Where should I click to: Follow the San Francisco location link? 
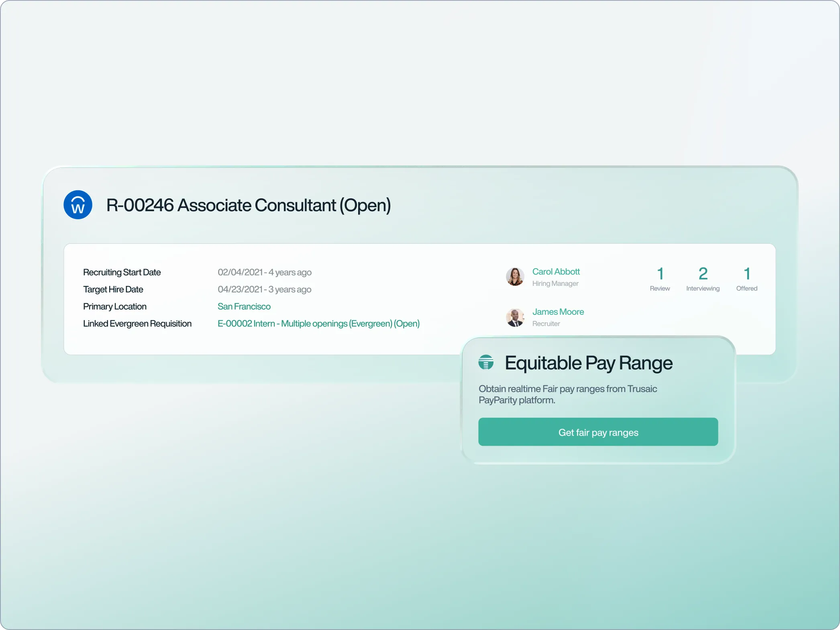pos(244,307)
